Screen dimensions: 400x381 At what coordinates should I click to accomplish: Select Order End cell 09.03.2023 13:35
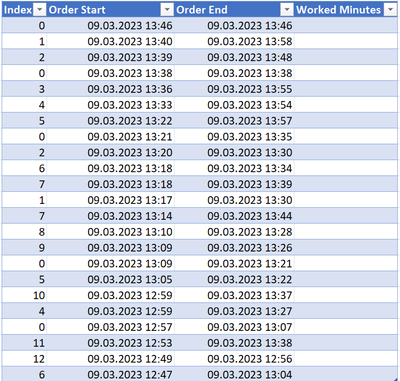(x=234, y=136)
